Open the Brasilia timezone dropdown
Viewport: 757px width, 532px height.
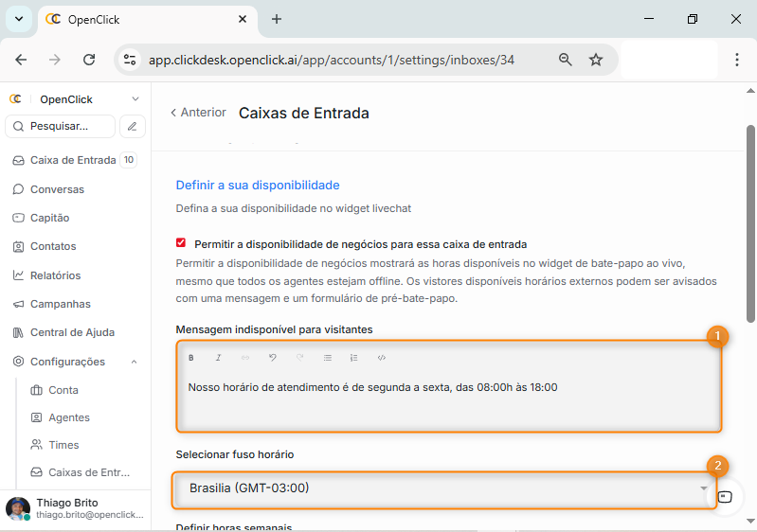pyautogui.click(x=444, y=488)
